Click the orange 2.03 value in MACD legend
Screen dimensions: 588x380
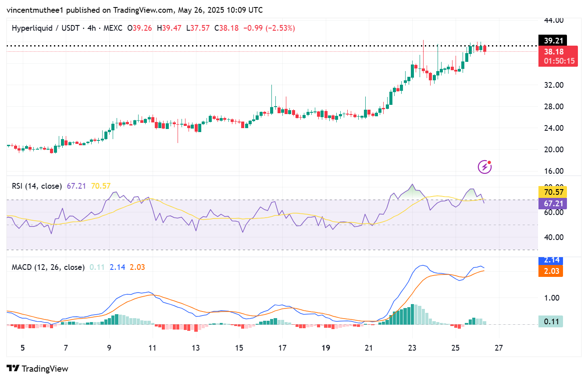(x=137, y=267)
